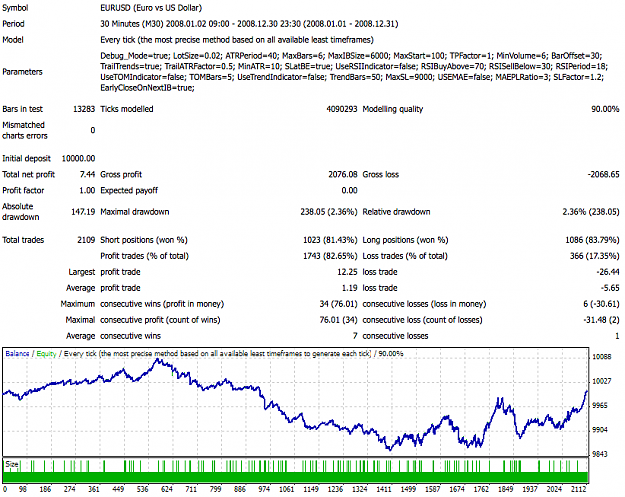Image resolution: width=625 pixels, height=497 pixels.
Task: Click the Profit trades value 1743 (82.65%)
Action: tap(330, 256)
